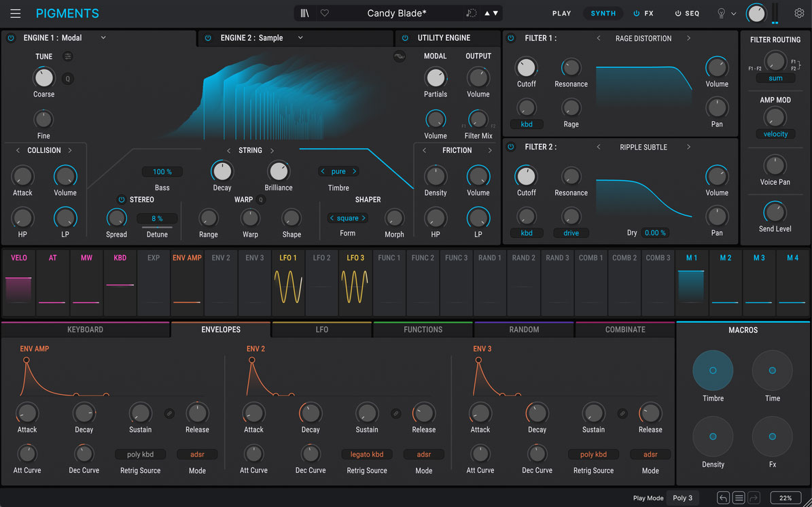Open the preset library browser icon
812x507 pixels.
point(304,14)
